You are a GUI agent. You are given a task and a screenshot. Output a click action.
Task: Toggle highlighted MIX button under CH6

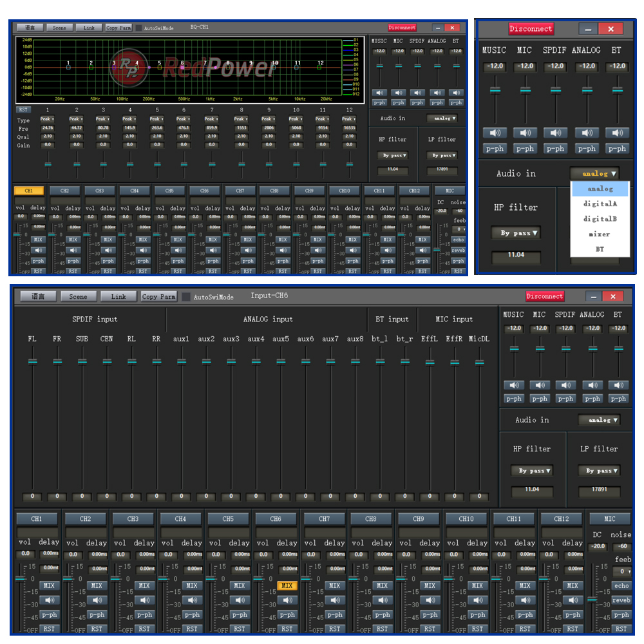point(287,585)
